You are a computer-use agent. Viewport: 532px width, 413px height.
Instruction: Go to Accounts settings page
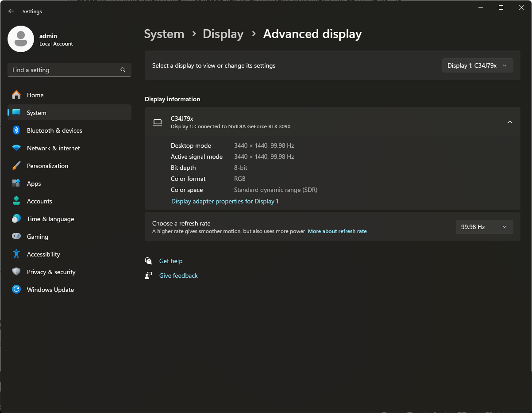[39, 201]
